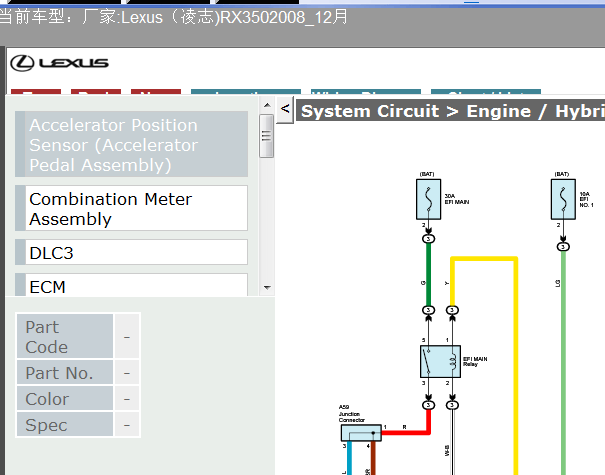Click the A59 Junction Connector box
The width and height of the screenshot is (605, 475).
(361, 433)
